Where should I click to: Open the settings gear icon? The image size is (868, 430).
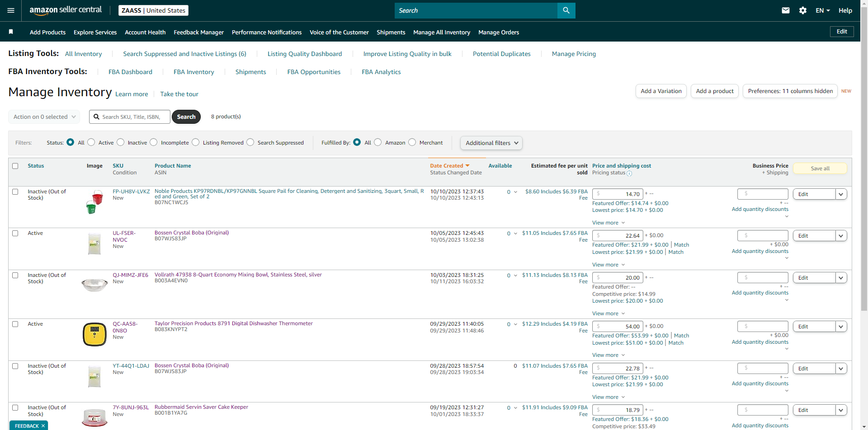click(x=803, y=10)
